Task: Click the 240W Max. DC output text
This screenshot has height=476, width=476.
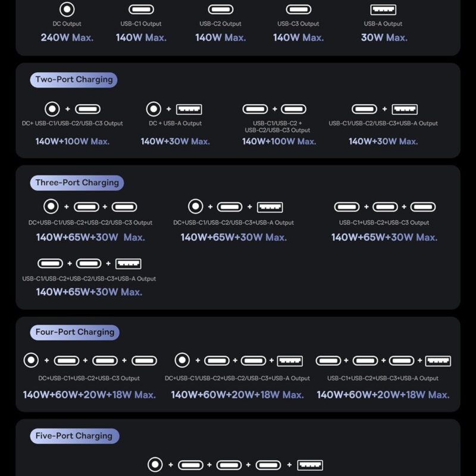Action: point(67,37)
